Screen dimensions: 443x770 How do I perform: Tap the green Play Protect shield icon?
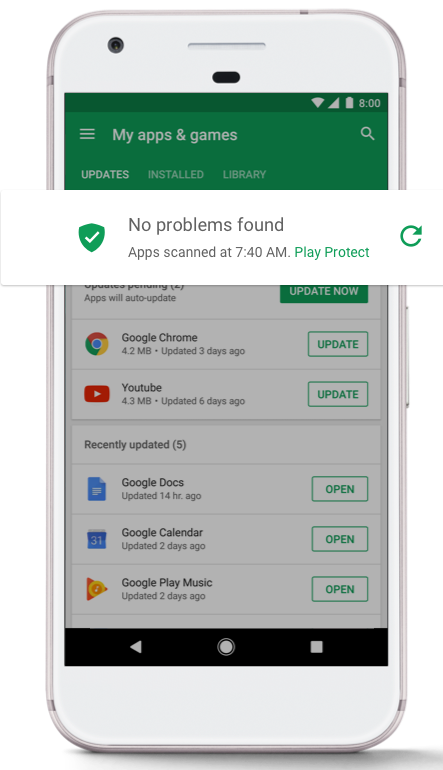click(x=92, y=238)
